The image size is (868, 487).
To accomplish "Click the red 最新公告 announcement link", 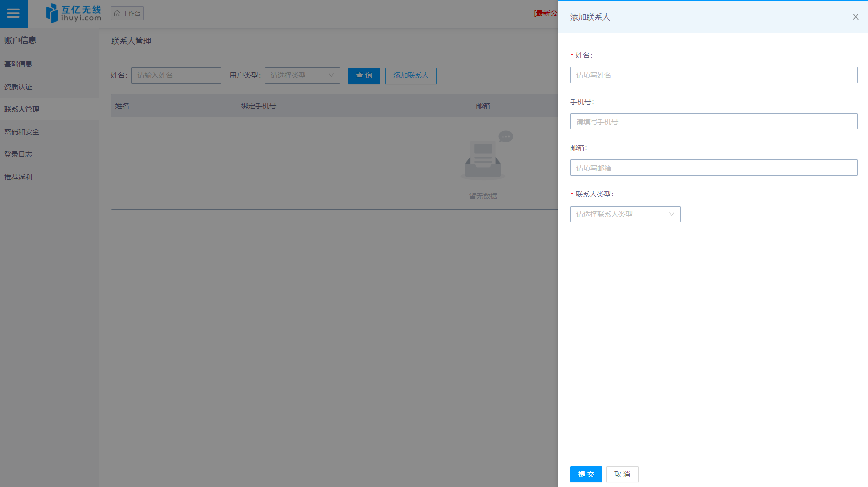I will pyautogui.click(x=546, y=13).
